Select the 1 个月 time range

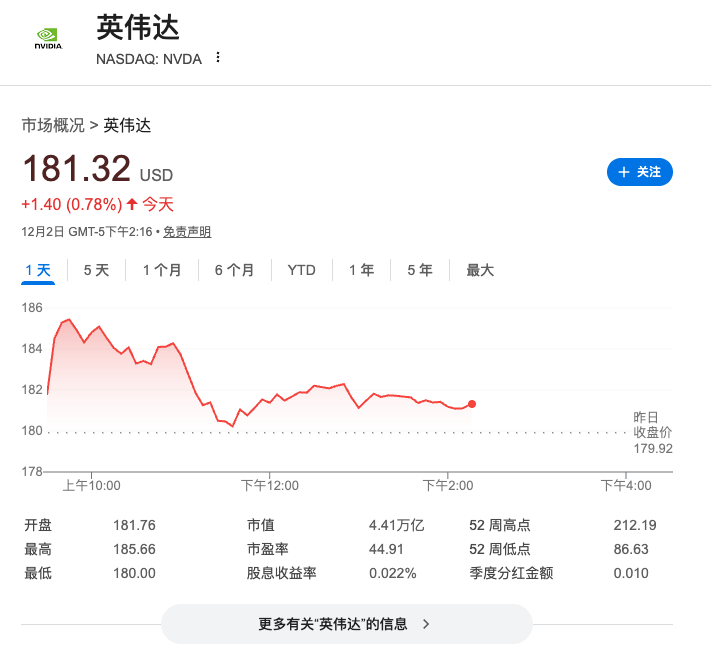pyautogui.click(x=162, y=270)
